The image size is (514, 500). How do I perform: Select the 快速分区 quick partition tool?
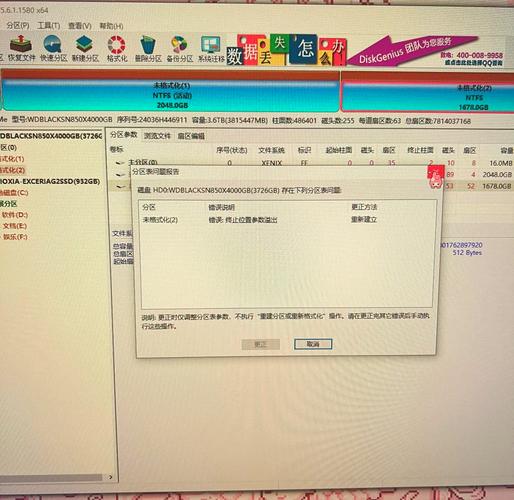click(53, 48)
